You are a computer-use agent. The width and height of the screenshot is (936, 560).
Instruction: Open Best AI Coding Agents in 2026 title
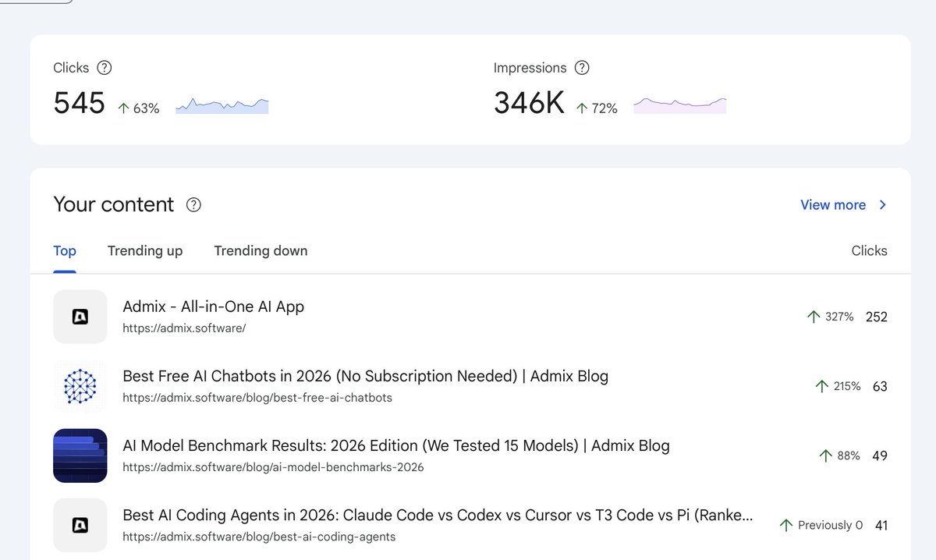click(438, 516)
